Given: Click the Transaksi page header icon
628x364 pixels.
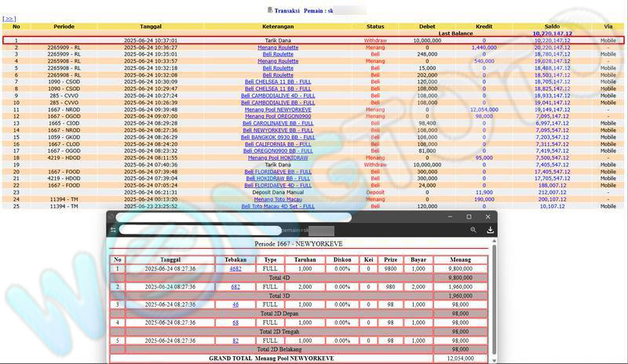Looking at the screenshot, I should pos(270,10).
